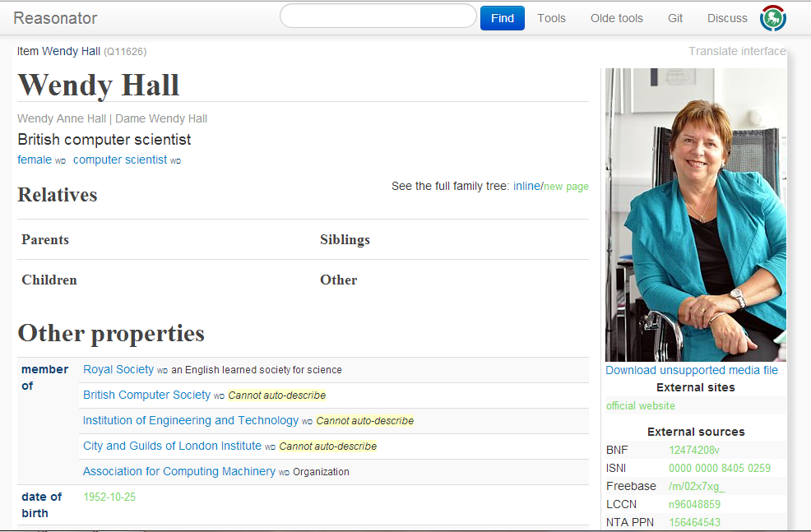811x532 pixels.
Task: Click the Q11626 item ID text
Action: click(125, 52)
